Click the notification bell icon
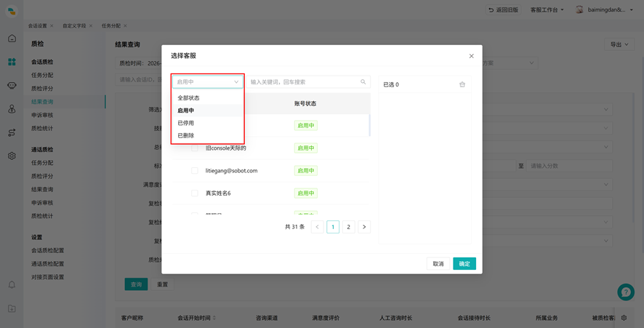Viewport: 644px width, 328px height. (12, 284)
